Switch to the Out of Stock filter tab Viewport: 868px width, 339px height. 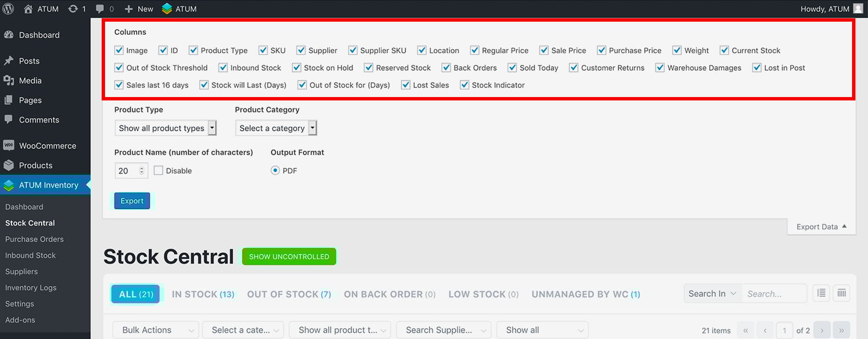[x=288, y=294]
